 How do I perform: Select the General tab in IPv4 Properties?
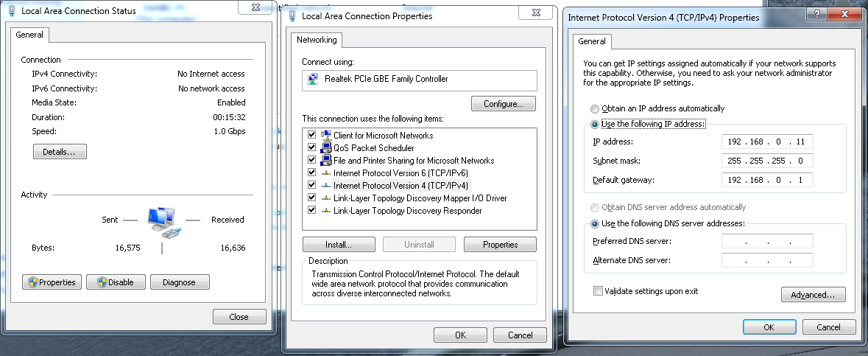tap(592, 41)
